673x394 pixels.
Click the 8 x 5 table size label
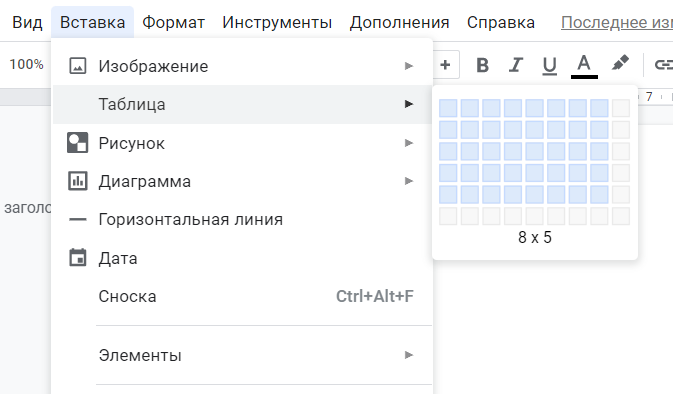click(x=535, y=237)
